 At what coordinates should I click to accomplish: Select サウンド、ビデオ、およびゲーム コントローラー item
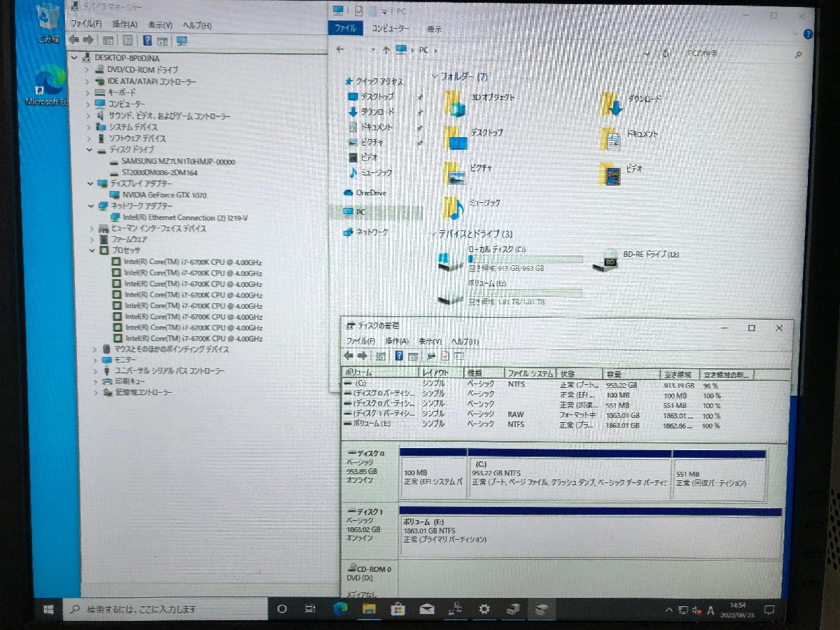point(169,116)
